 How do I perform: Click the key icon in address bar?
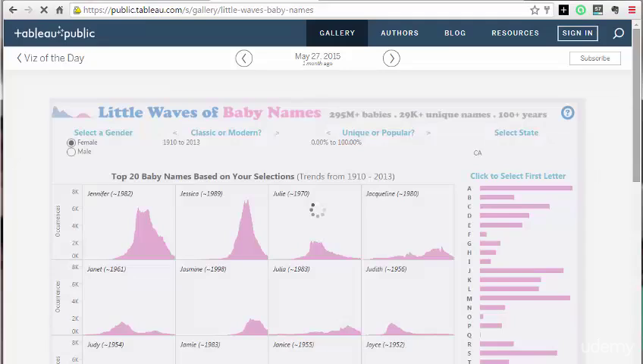point(547,11)
